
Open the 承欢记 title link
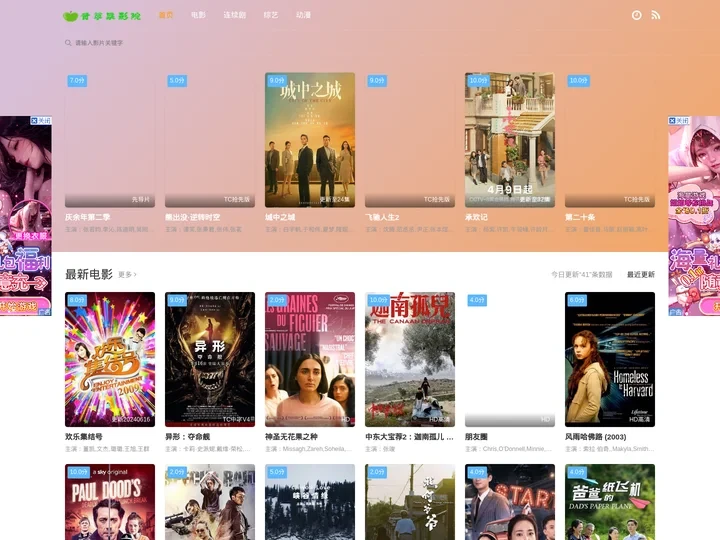(476, 217)
